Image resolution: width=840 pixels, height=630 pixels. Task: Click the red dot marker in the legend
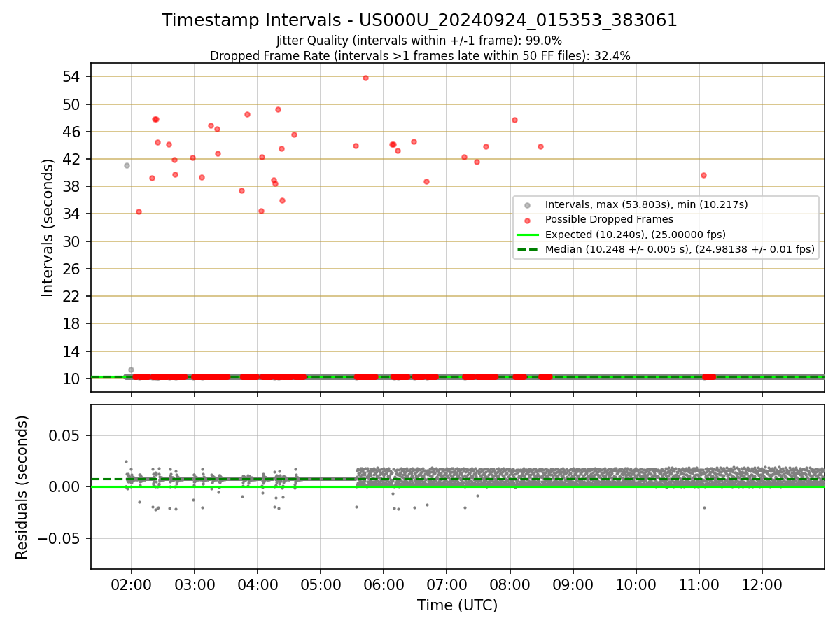click(527, 220)
